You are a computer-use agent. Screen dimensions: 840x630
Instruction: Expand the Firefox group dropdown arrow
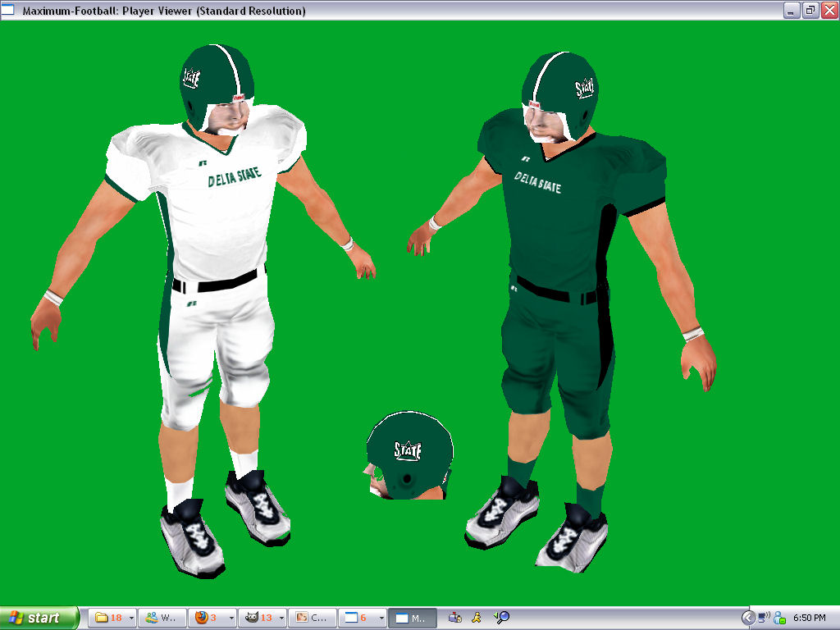(x=231, y=618)
